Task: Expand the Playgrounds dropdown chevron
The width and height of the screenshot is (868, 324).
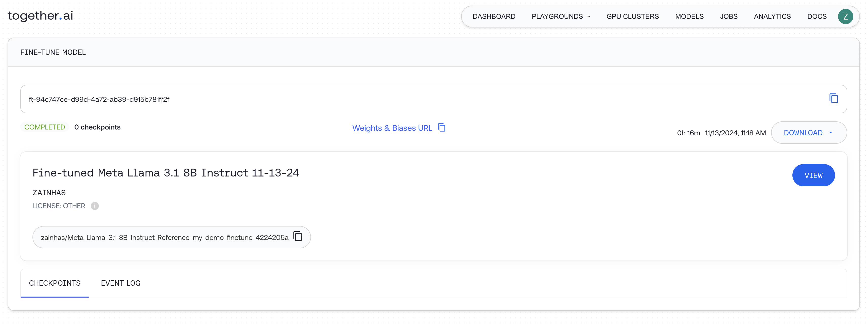Action: pos(589,17)
